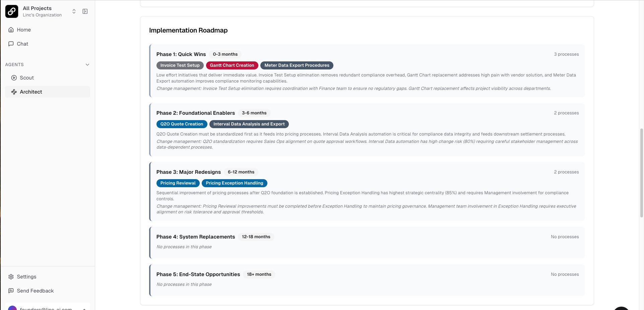Click the Scout agent play icon
Screen dimensions: 644x310
(x=14, y=78)
